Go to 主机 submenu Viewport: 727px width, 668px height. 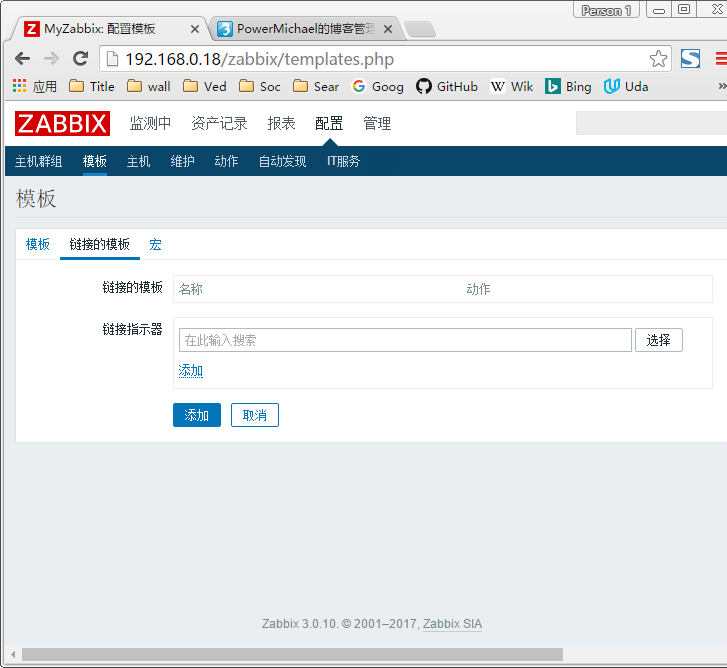pos(139,161)
